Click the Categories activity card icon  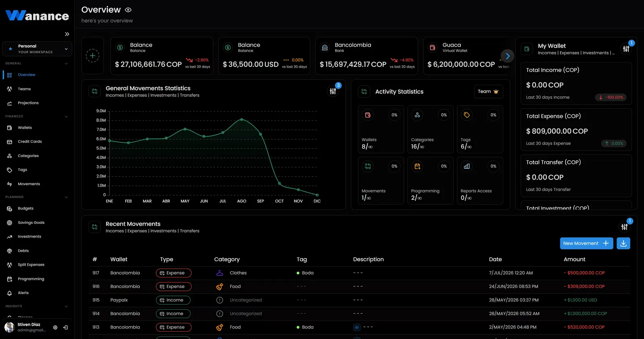coord(417,115)
